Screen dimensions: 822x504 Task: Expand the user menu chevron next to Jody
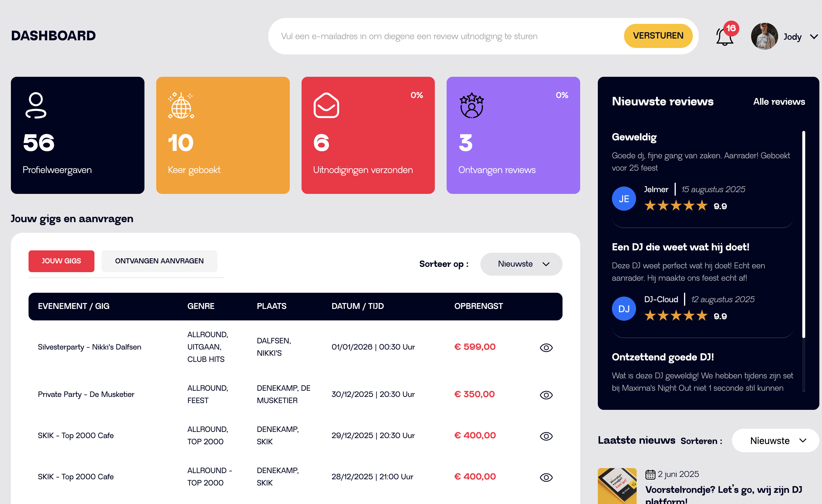814,37
